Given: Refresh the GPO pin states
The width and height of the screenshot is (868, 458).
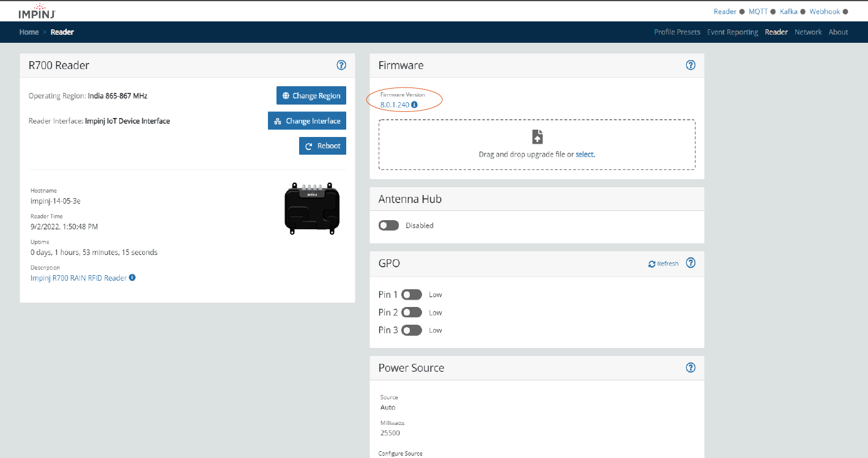Looking at the screenshot, I should 663,264.
